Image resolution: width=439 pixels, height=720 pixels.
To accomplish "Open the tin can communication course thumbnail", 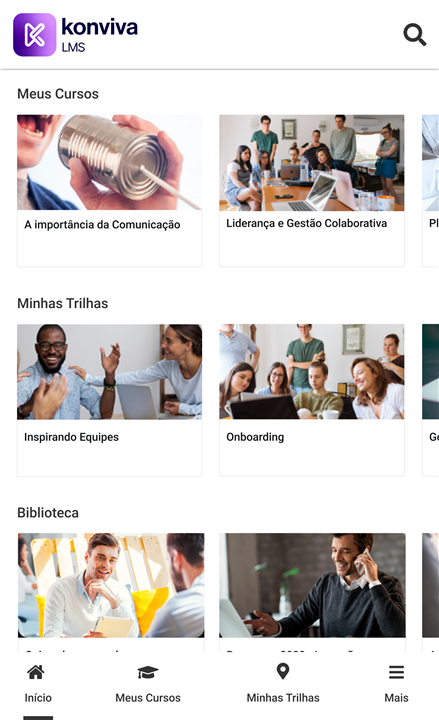I will point(109,163).
